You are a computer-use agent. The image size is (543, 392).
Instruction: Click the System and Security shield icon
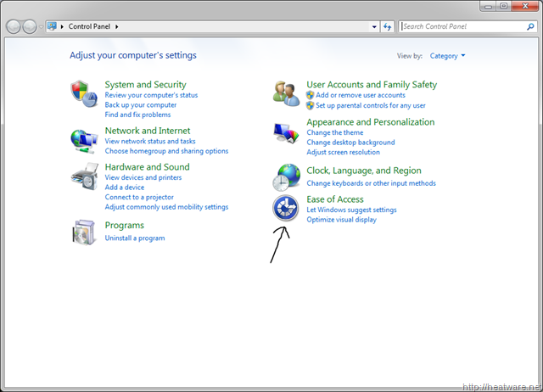[84, 94]
